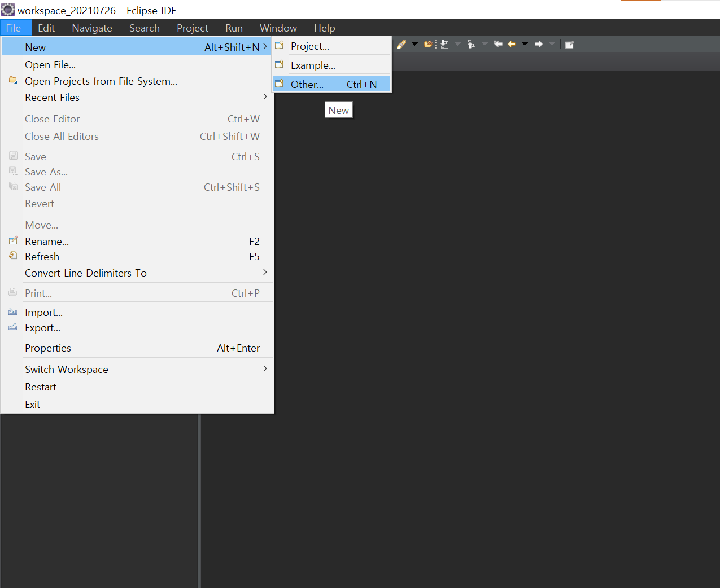Click the Import icon in the File menu
720x588 pixels.
pyautogui.click(x=13, y=311)
